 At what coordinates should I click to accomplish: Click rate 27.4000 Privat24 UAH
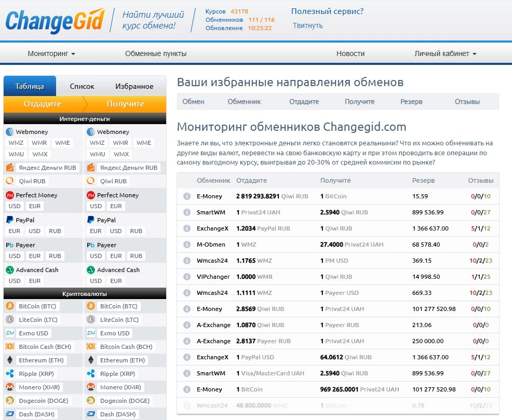pos(352,245)
